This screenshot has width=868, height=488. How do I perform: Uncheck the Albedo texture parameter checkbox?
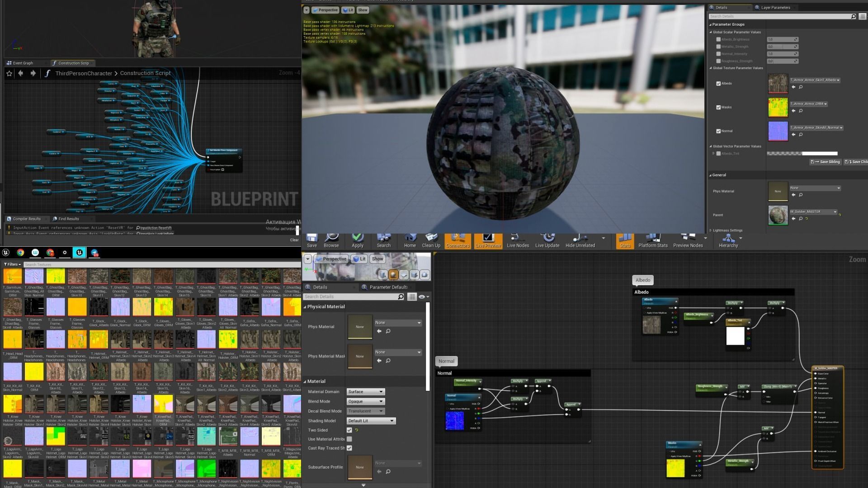click(718, 84)
